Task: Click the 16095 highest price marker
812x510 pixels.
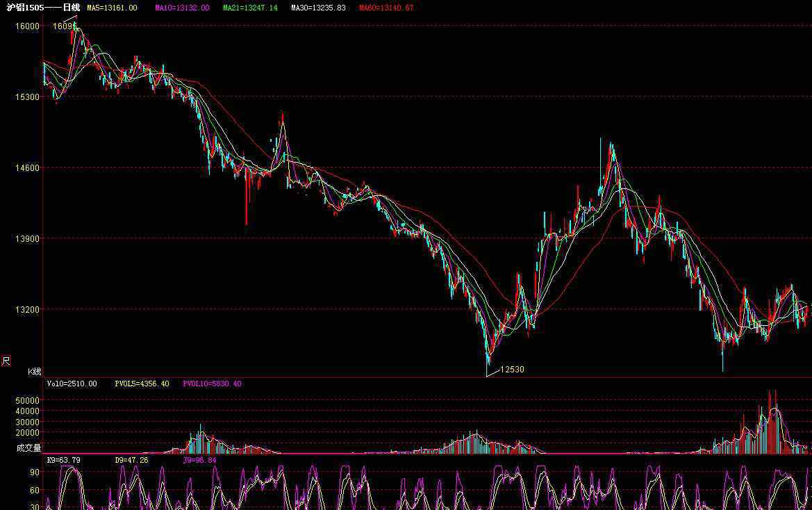Action: (65, 26)
